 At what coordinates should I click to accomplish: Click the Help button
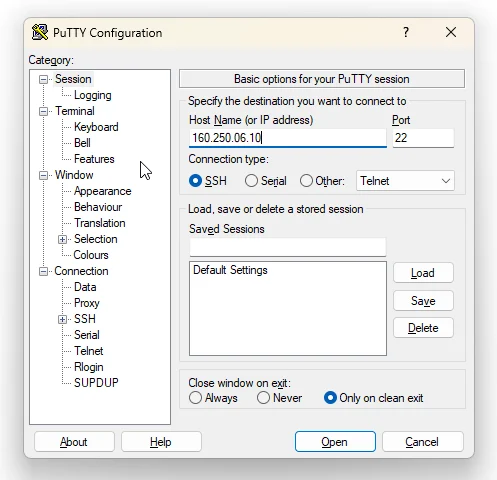click(x=161, y=442)
